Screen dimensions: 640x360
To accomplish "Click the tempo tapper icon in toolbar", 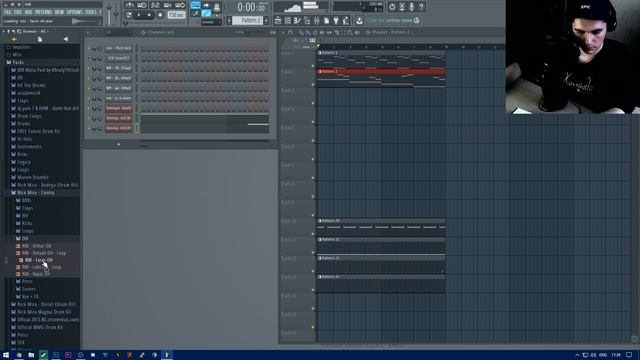I will (346, 20).
